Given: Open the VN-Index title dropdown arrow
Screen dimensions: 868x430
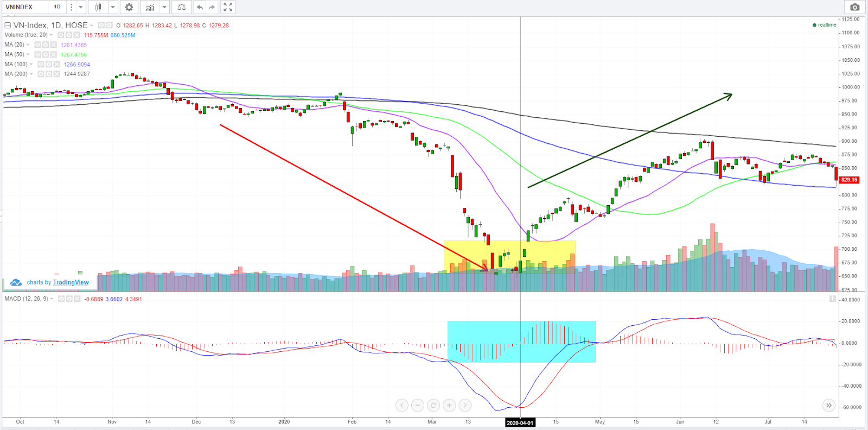Looking at the screenshot, I should (x=92, y=26).
